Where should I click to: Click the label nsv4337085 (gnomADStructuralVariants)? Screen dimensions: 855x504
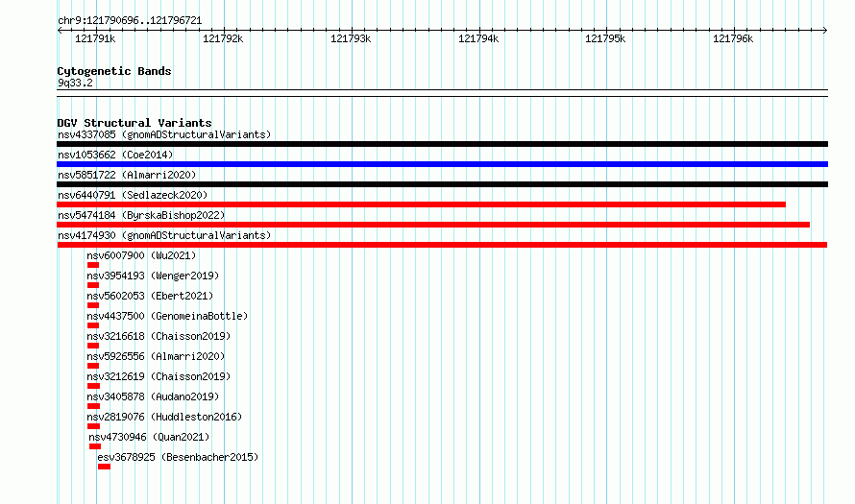[164, 134]
